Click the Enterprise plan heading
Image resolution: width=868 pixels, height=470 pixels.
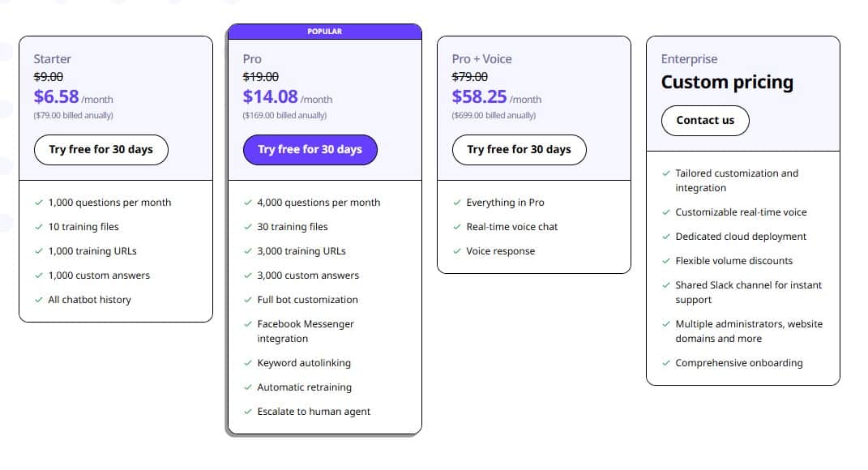[x=688, y=58]
